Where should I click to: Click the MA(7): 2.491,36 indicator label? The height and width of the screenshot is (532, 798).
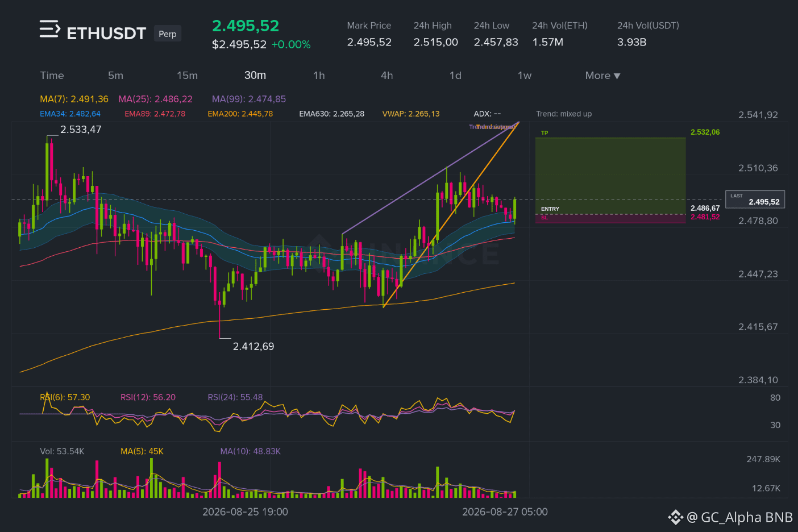tap(74, 99)
